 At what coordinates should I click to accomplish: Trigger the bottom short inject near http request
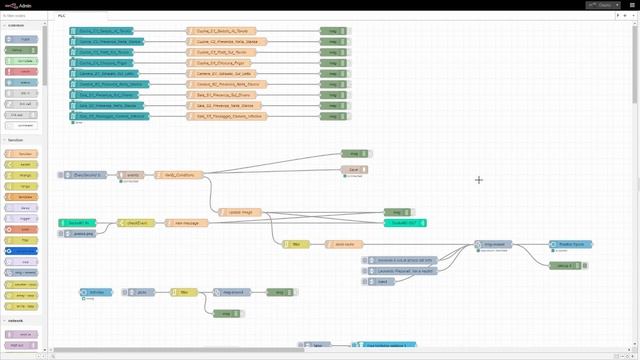point(364,282)
